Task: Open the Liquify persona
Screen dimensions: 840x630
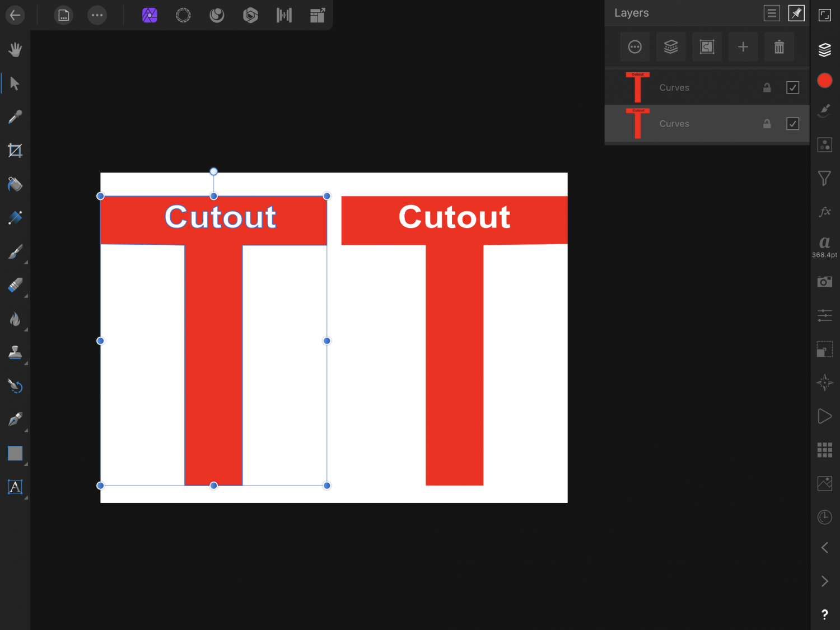Action: tap(217, 15)
